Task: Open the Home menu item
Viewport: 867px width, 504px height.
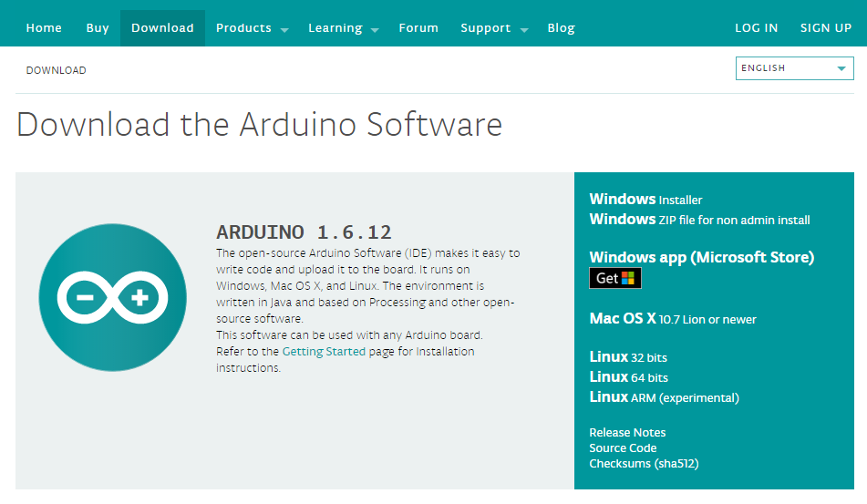Action: pyautogui.click(x=44, y=27)
